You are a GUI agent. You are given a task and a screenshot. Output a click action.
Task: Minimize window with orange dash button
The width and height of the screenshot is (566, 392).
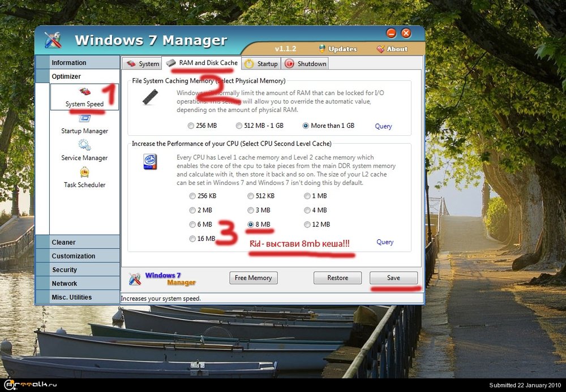pos(391,33)
